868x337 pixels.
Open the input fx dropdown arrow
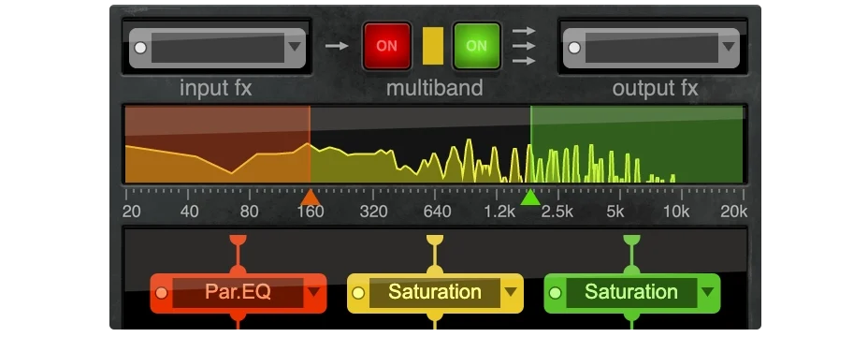[295, 47]
